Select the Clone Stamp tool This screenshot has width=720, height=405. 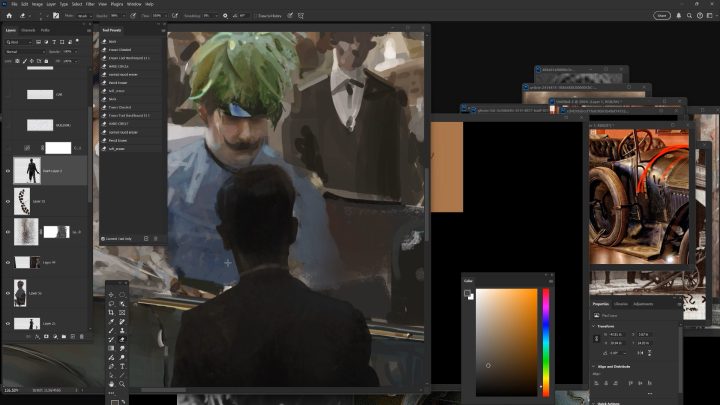[122, 330]
